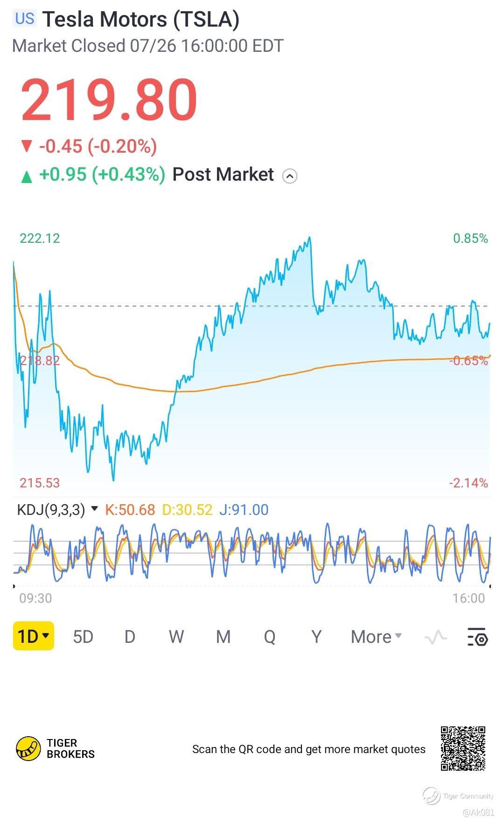Screen dimensions: 504x824
Task: Tap the KDJ indicator chart area
Action: tap(252, 553)
